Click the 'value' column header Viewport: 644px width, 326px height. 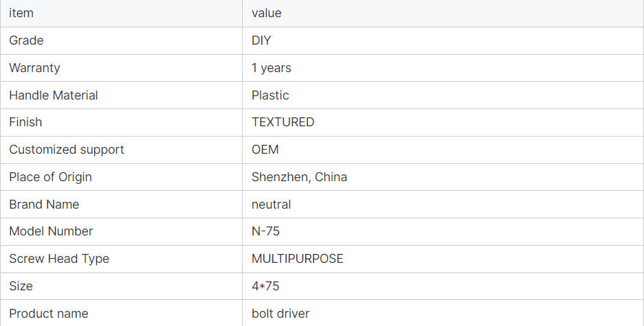click(267, 13)
